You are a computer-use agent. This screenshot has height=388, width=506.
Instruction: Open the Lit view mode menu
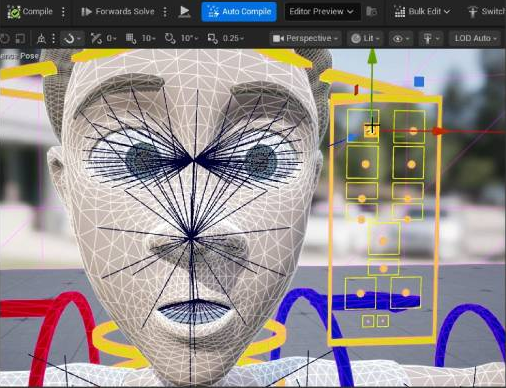(x=365, y=38)
